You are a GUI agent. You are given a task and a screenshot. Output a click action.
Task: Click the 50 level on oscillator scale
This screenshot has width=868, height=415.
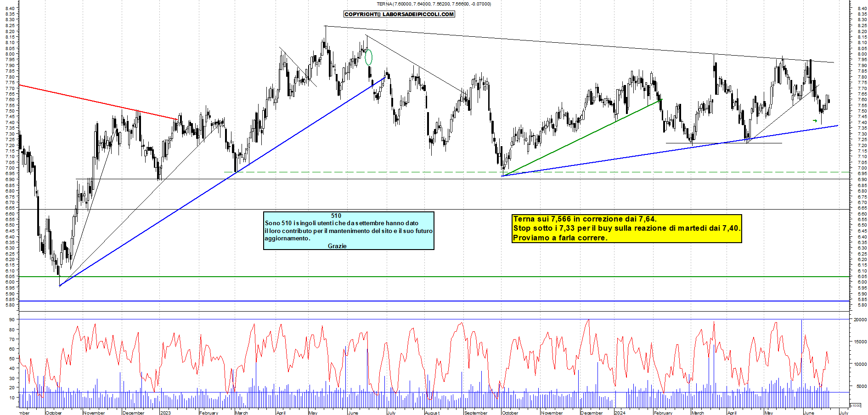coord(11,358)
